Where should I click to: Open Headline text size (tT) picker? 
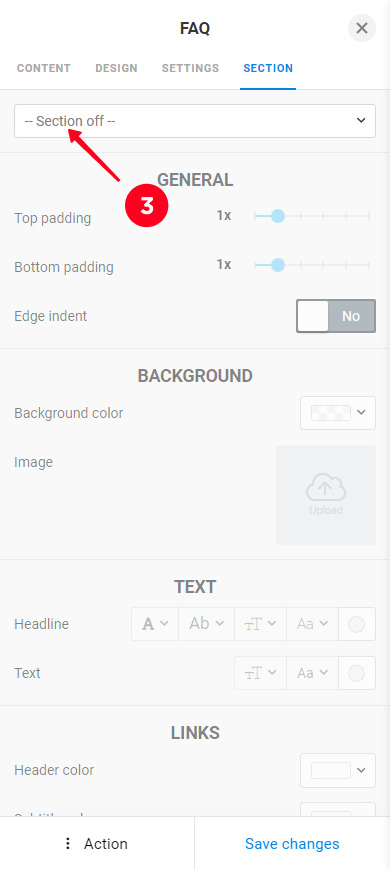[260, 624]
